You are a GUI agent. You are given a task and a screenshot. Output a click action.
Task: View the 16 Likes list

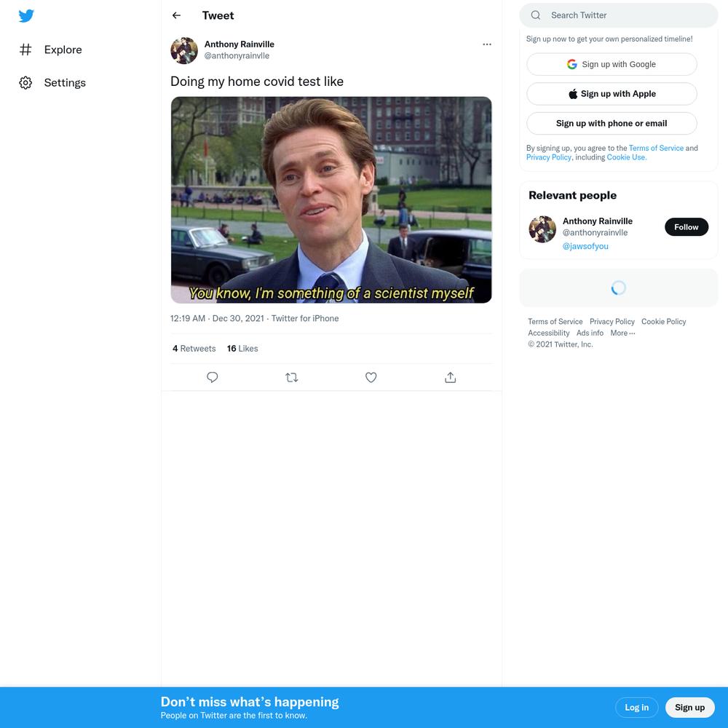pyautogui.click(x=242, y=348)
